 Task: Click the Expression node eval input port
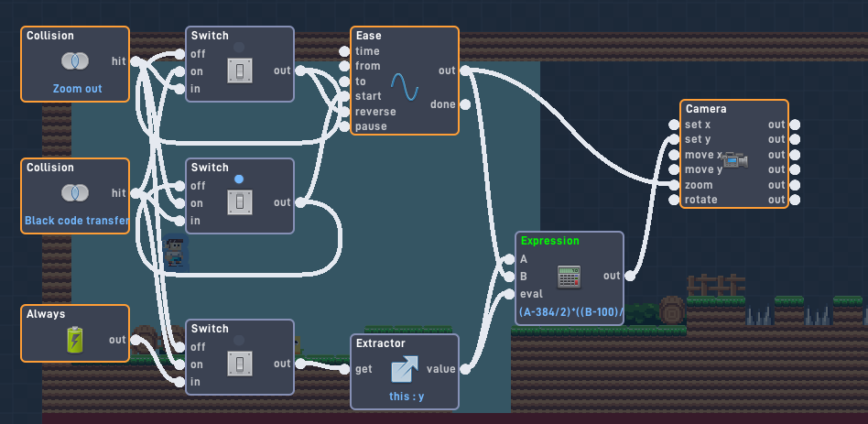[x=509, y=294]
